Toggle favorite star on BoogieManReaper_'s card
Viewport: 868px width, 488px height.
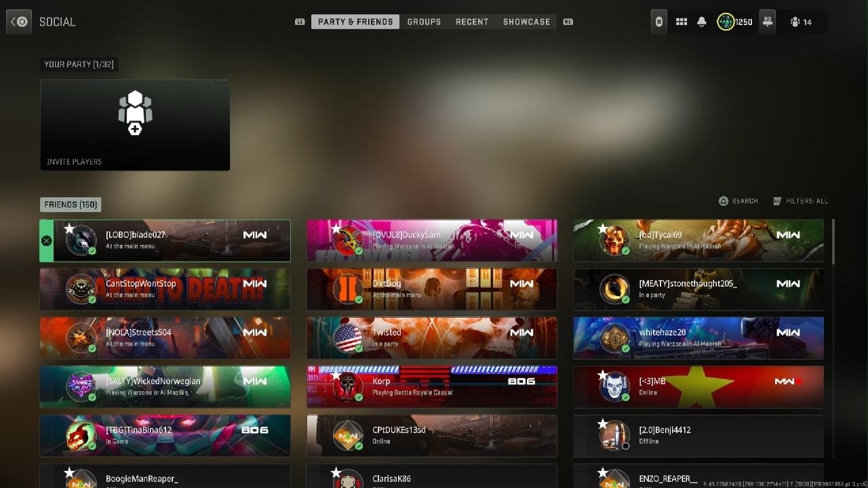tap(69, 472)
